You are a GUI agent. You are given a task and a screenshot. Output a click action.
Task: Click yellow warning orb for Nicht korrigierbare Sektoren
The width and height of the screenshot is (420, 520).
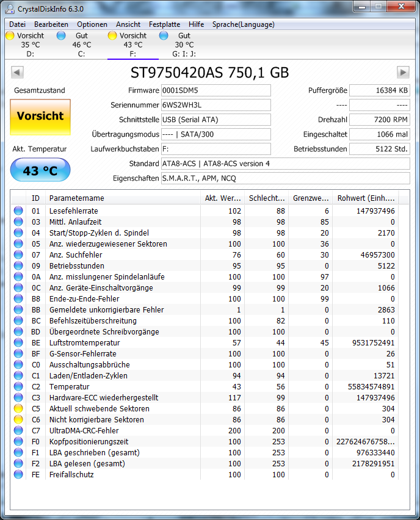pyautogui.click(x=18, y=419)
